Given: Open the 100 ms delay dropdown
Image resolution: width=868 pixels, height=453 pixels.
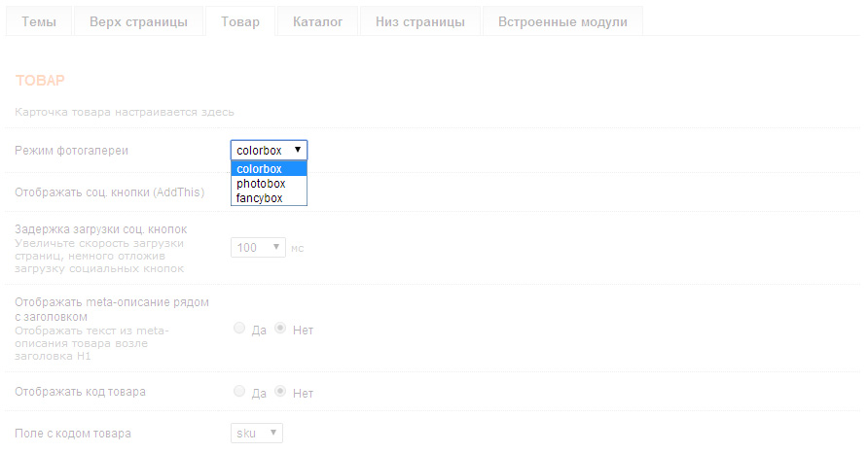Looking at the screenshot, I should pos(258,248).
